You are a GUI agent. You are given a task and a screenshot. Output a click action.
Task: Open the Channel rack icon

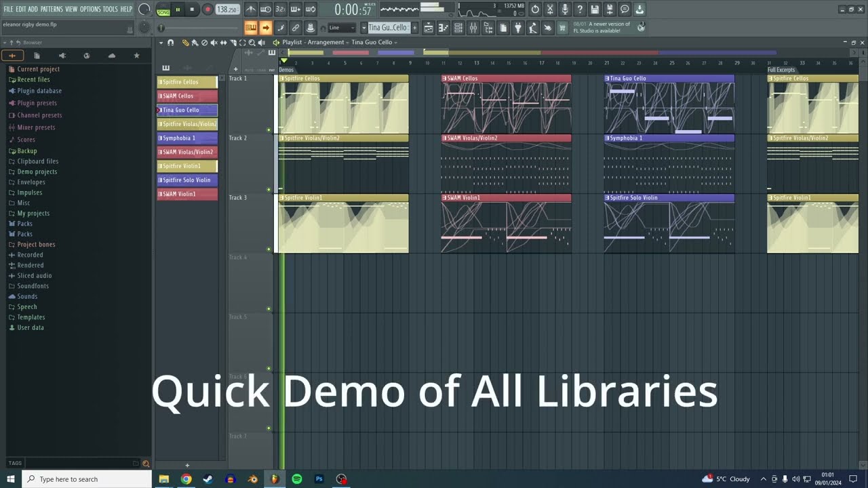click(458, 28)
